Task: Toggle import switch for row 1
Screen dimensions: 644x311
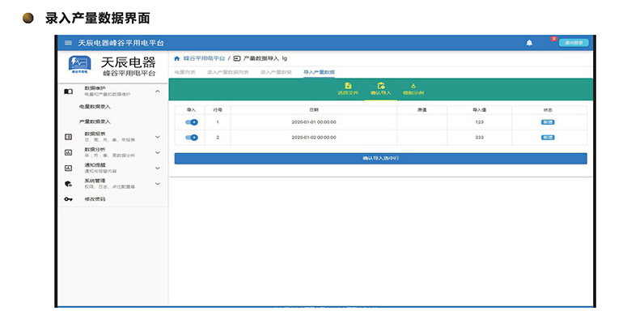Action: tap(192, 122)
